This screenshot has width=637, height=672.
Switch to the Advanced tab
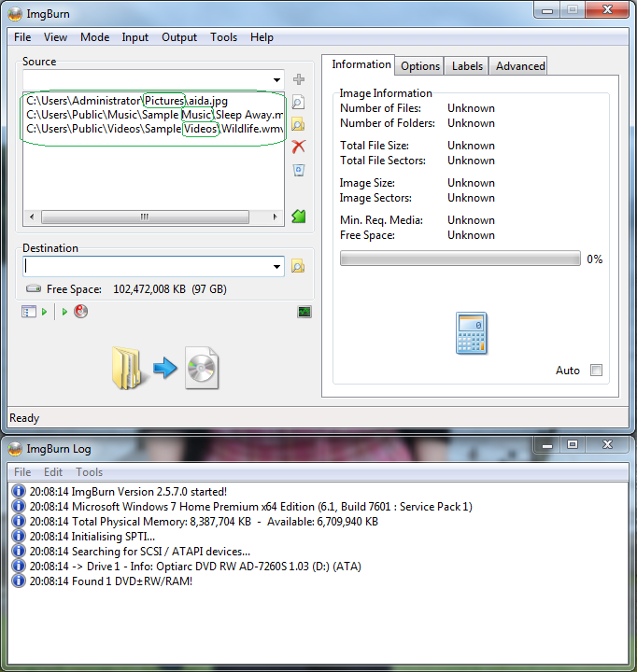(520, 66)
